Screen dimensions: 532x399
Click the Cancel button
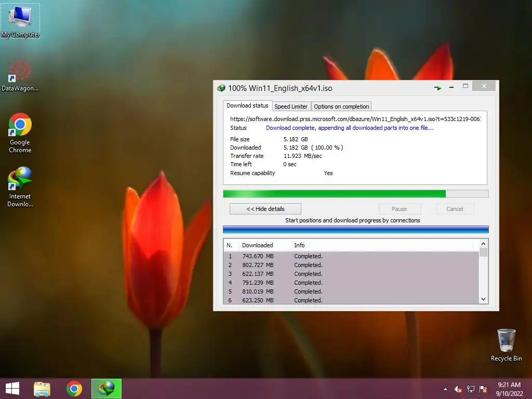click(455, 209)
